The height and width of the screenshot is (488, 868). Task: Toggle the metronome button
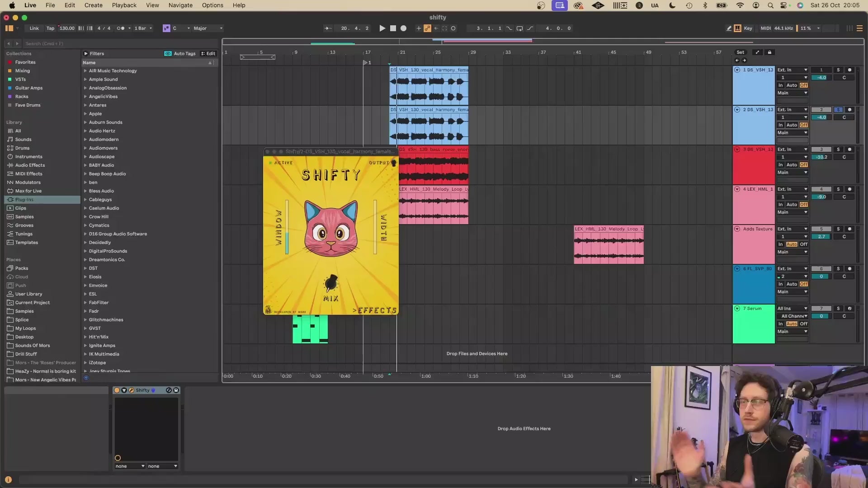pyautogui.click(x=121, y=28)
